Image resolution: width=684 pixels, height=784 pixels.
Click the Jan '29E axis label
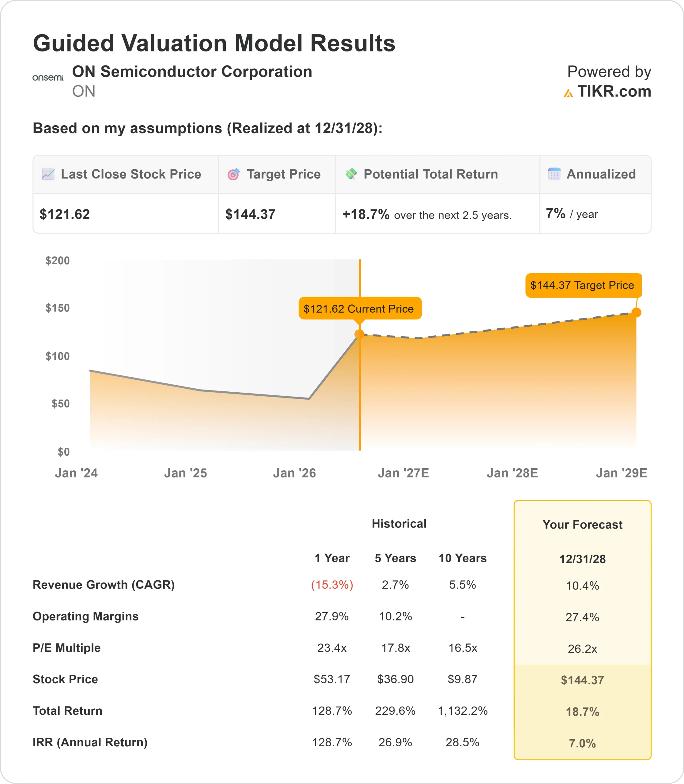[x=622, y=473]
